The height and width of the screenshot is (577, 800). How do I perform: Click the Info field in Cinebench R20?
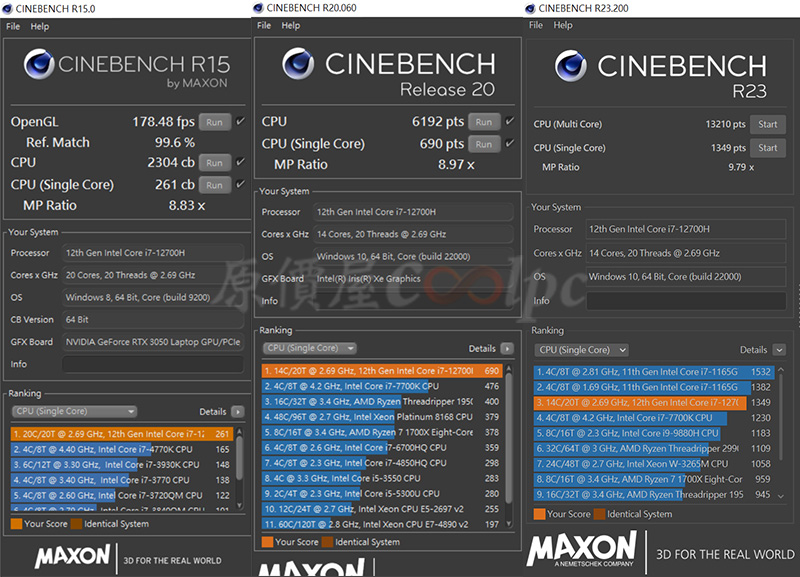pos(413,301)
